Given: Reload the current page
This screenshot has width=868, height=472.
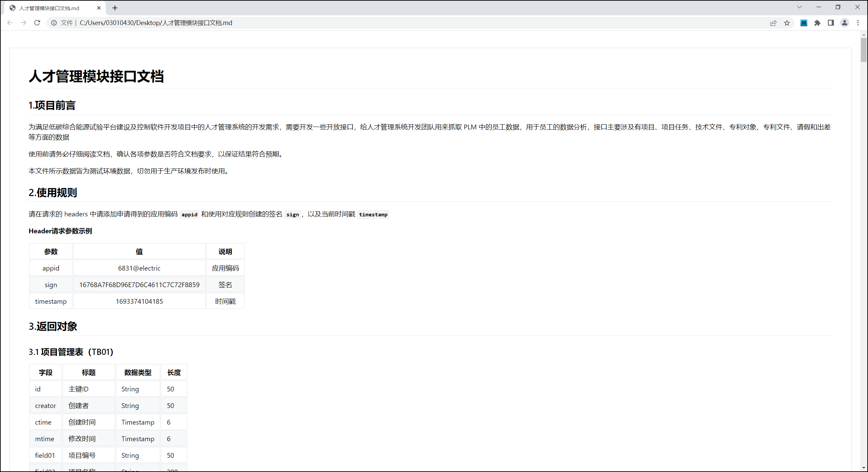Looking at the screenshot, I should (x=37, y=23).
